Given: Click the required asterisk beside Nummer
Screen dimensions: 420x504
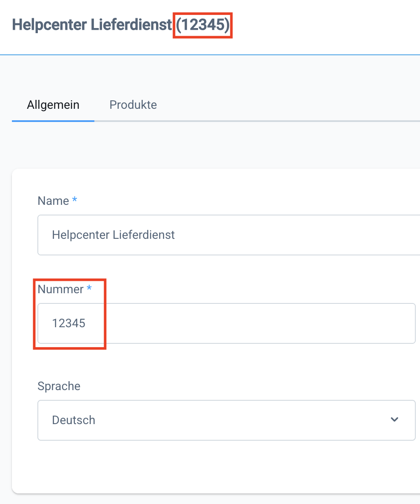Looking at the screenshot, I should [89, 289].
